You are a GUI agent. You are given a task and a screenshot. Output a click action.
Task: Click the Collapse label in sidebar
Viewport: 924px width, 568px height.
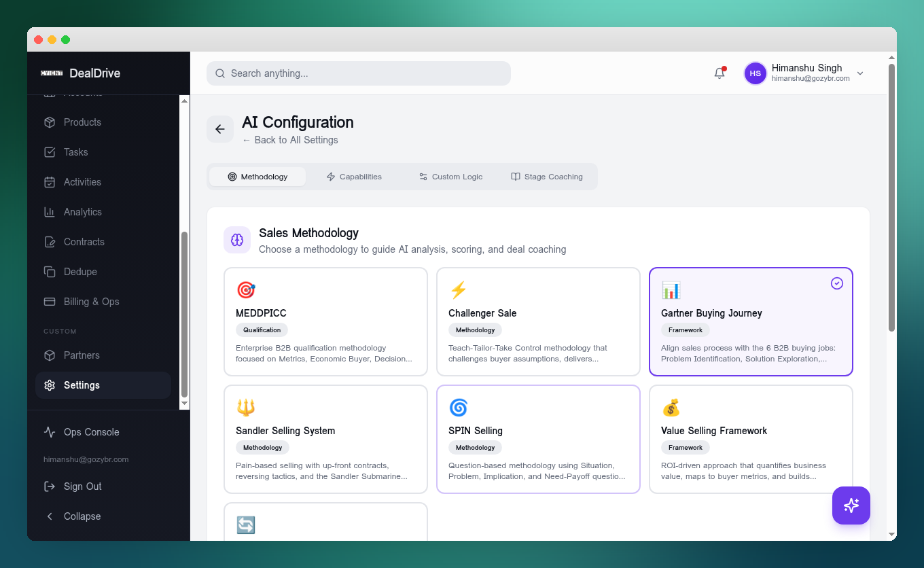click(82, 516)
